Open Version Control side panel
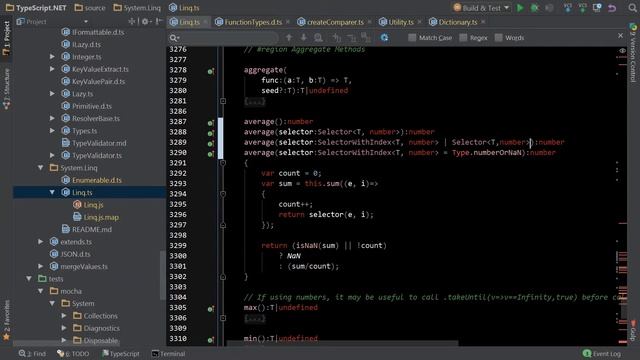Viewport: 640px width, 360px height. point(633,53)
